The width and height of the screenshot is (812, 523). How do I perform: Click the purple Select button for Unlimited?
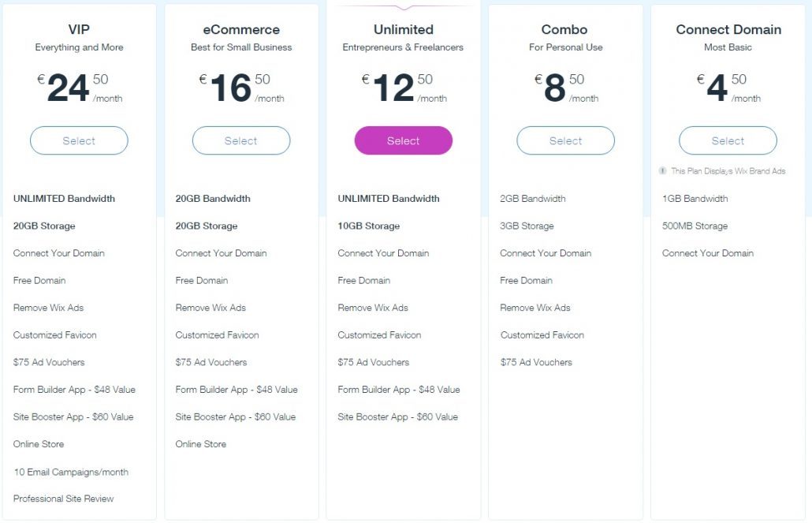[x=404, y=141]
